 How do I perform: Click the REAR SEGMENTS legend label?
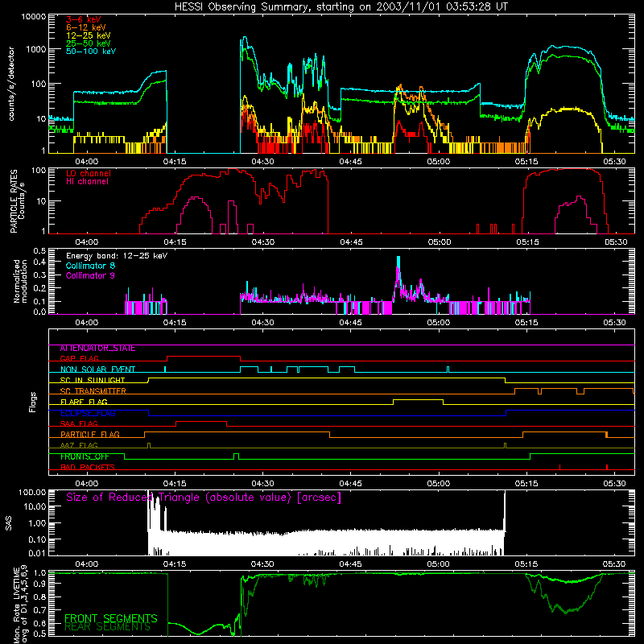pos(108,627)
